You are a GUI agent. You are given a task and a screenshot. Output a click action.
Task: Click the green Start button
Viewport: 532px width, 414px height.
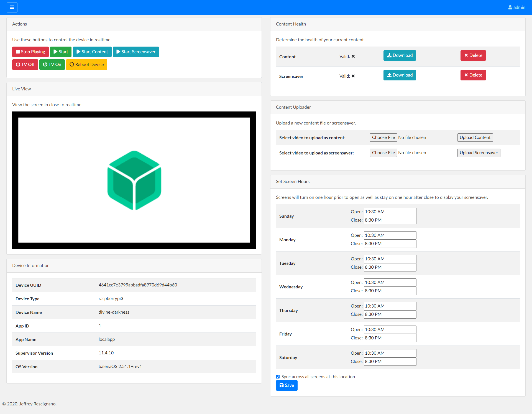[61, 52]
